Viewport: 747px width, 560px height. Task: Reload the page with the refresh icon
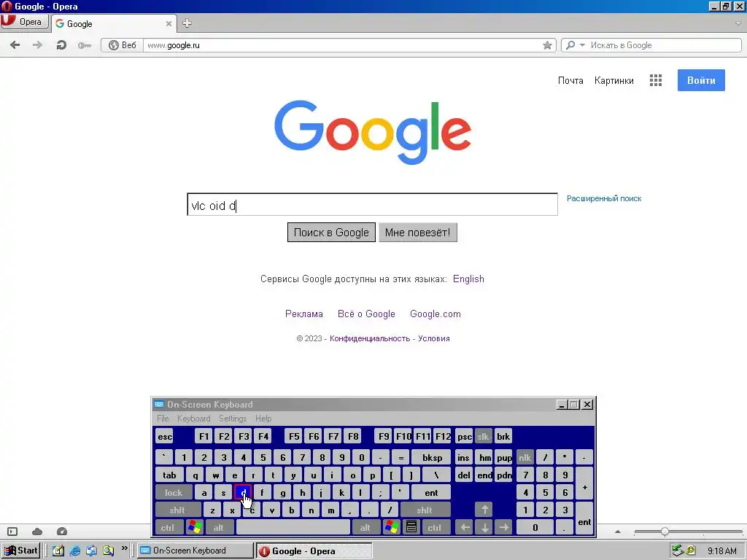tap(61, 45)
